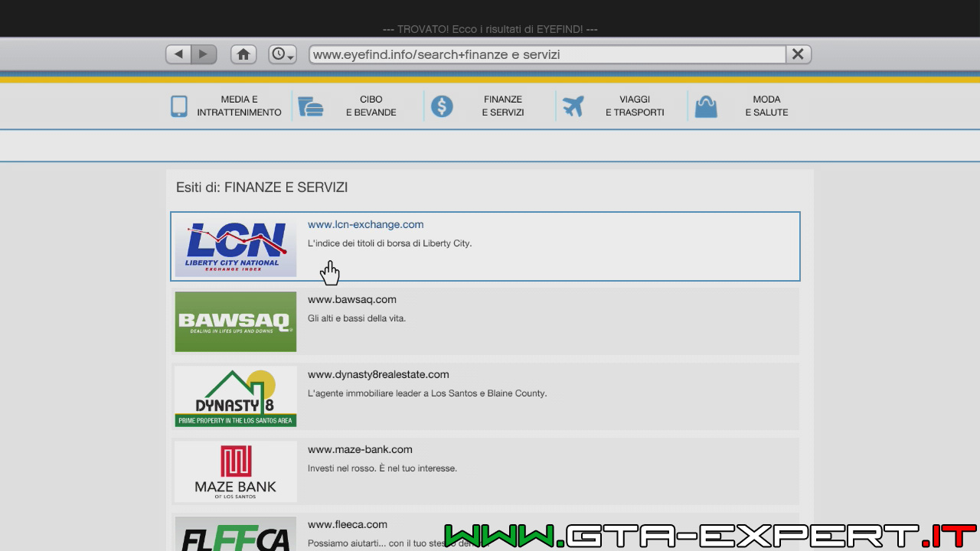
Task: Click the burger icon for Cibo e Bevande
Action: coord(310,106)
